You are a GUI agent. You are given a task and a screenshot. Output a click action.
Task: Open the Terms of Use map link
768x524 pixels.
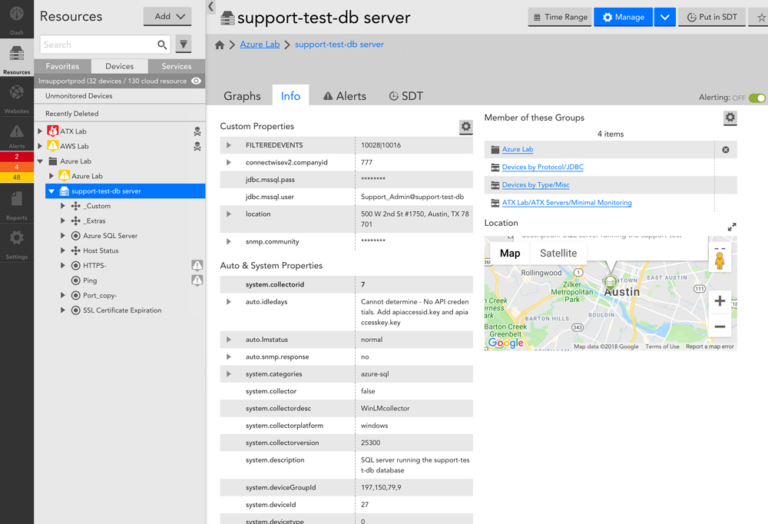pos(662,346)
